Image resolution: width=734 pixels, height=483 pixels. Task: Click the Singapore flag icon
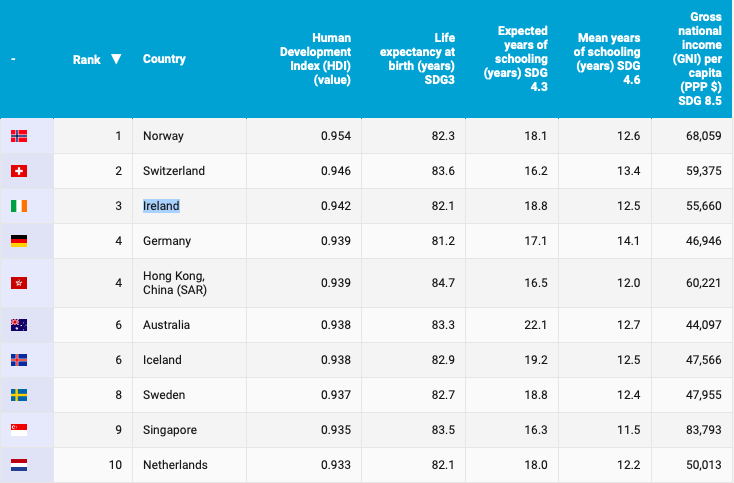pos(19,430)
